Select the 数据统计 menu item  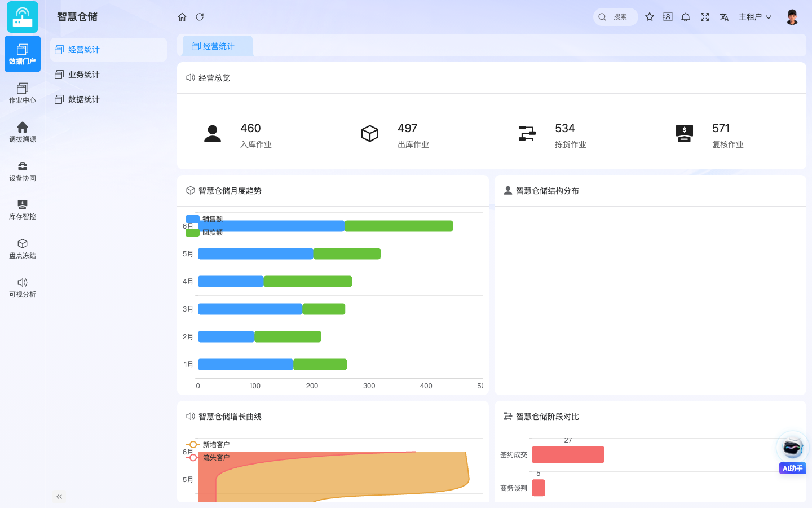(x=108, y=99)
